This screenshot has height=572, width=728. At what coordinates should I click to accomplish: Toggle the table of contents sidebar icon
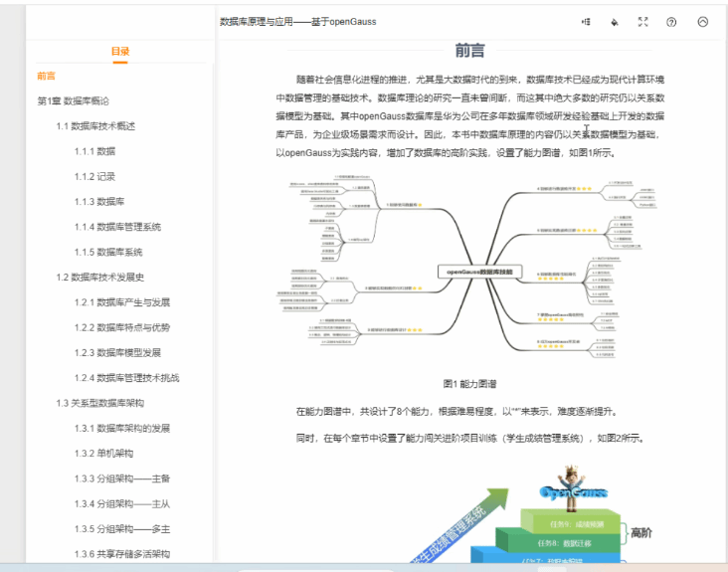[586, 22]
